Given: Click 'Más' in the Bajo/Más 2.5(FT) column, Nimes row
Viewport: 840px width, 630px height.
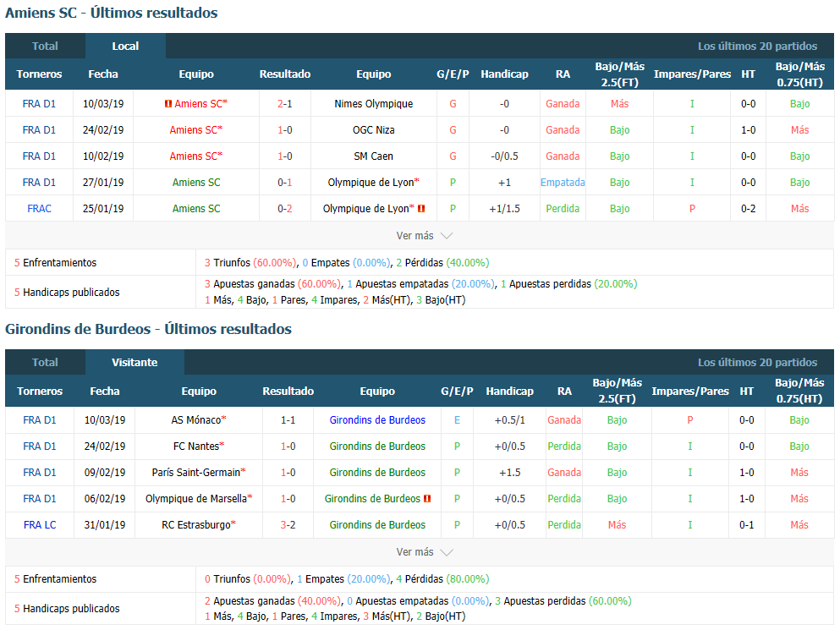Looking at the screenshot, I should click(619, 104).
